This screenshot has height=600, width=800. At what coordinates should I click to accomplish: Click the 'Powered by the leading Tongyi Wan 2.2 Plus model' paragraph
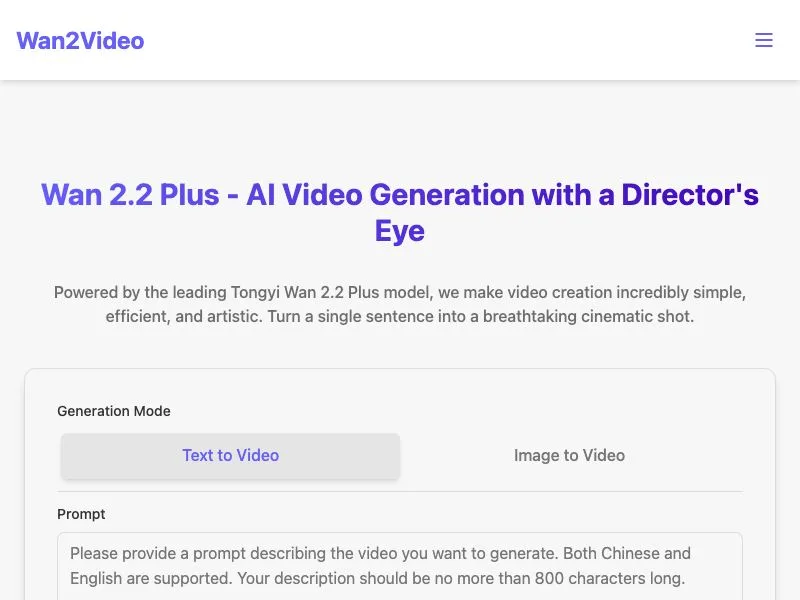click(x=400, y=304)
